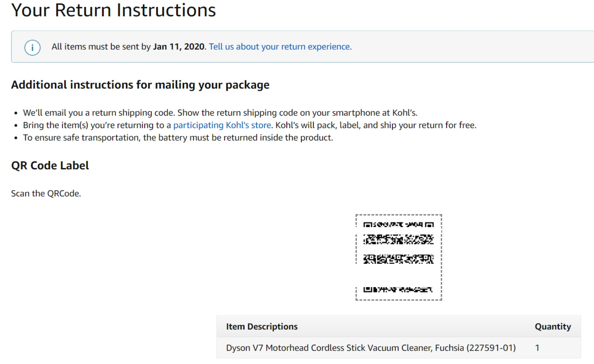Click the 'Scan the QRCode.' instruction text
The width and height of the screenshot is (594, 364).
click(46, 193)
